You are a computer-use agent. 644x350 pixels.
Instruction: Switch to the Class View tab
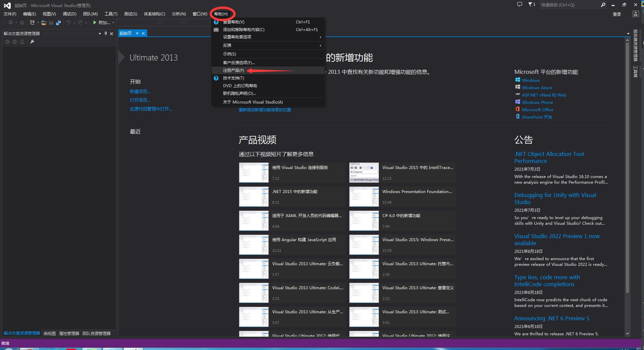[49, 333]
